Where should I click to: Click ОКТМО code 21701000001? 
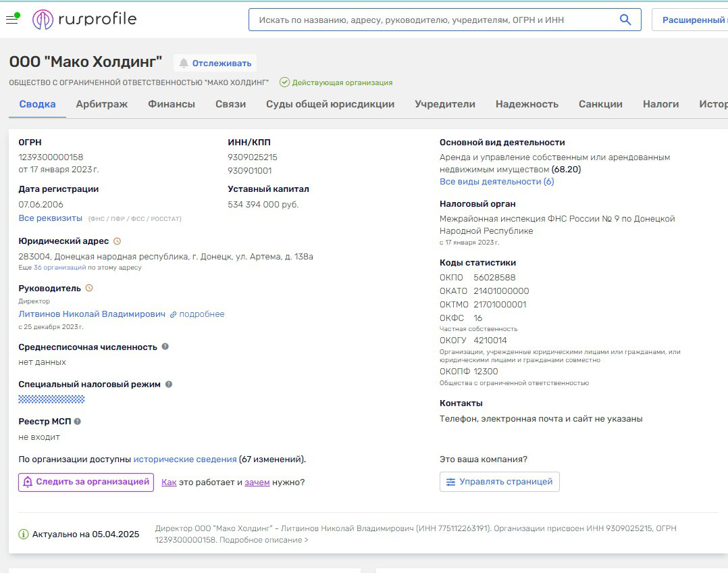(x=500, y=304)
